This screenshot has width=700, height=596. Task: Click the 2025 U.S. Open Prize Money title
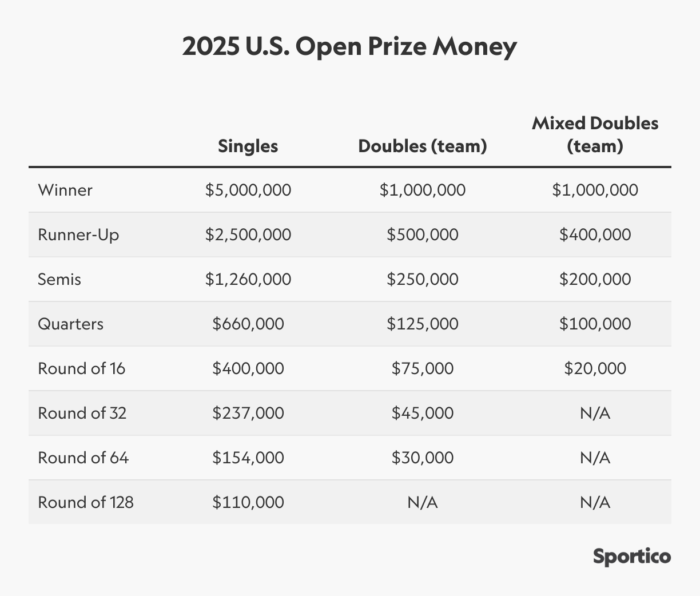[x=349, y=46]
